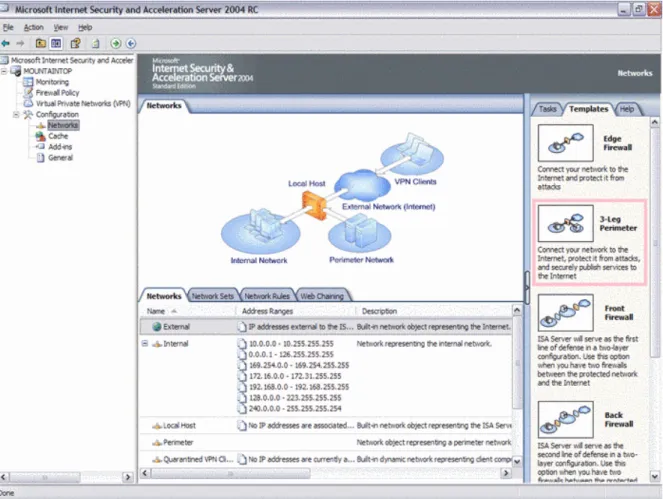Select the Back Firewall template thumbnail
Screen dimensions: 663x499
(x=565, y=419)
